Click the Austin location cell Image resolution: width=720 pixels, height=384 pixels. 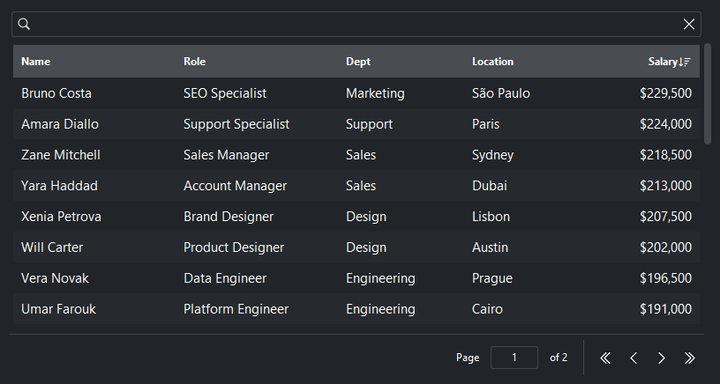click(x=490, y=247)
